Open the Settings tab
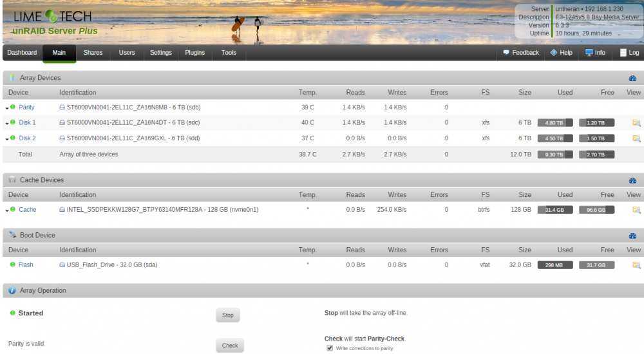Viewport: 644px width, 354px height. [x=161, y=53]
